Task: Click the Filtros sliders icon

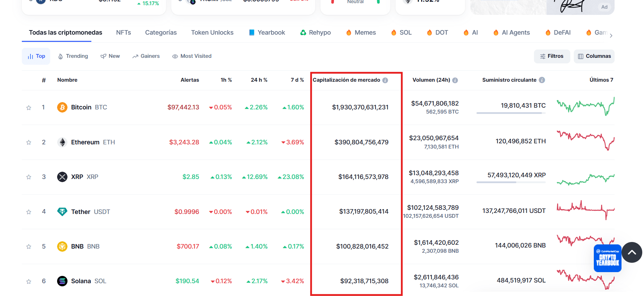Action: pyautogui.click(x=543, y=56)
